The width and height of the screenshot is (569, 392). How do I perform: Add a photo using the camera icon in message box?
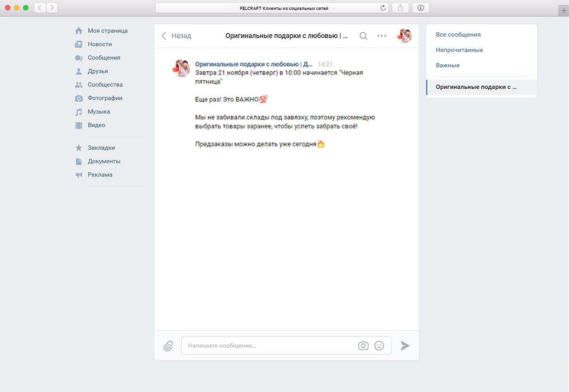coord(363,345)
